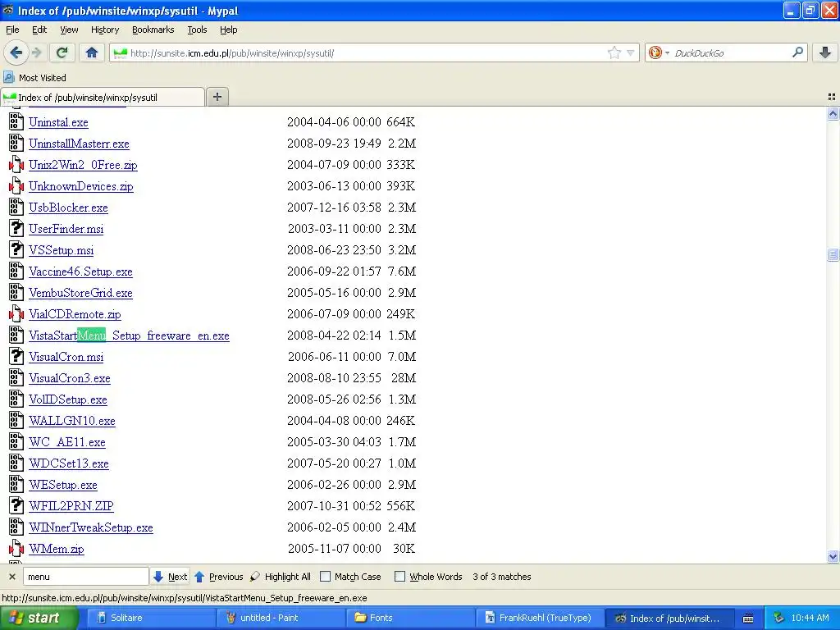Click the vertical scrollbar thumb

pos(833,254)
